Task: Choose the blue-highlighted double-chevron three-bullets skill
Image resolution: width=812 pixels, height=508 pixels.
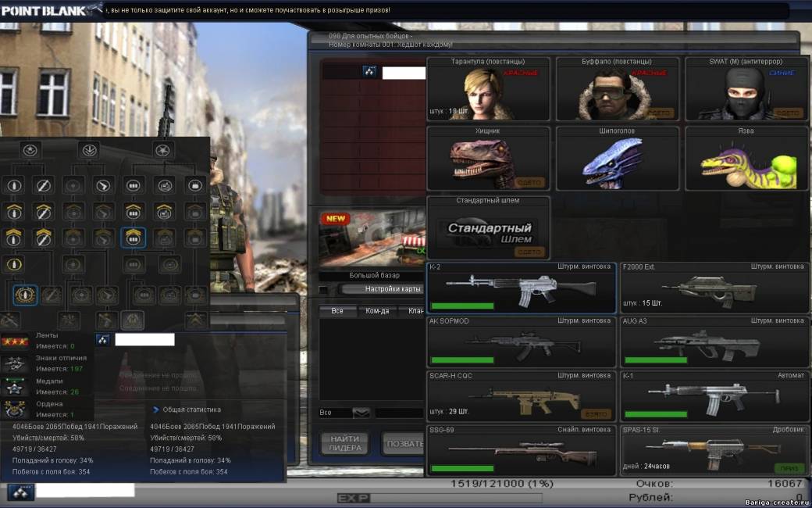Action: tap(134, 238)
